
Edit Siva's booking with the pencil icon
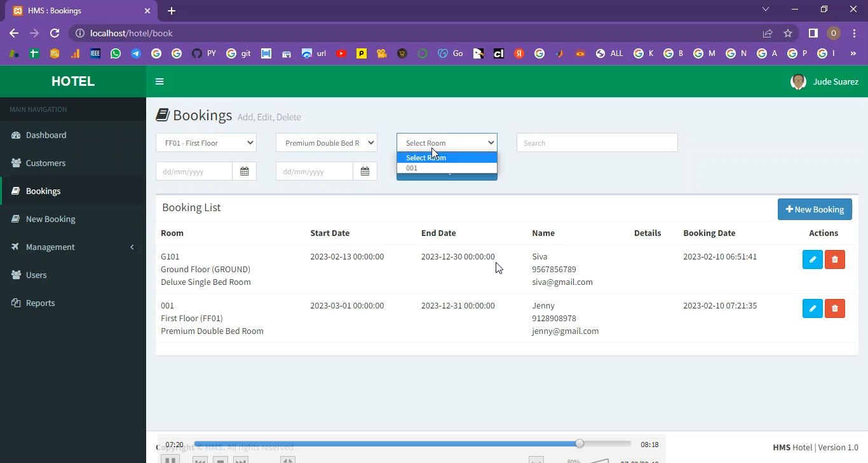point(812,259)
